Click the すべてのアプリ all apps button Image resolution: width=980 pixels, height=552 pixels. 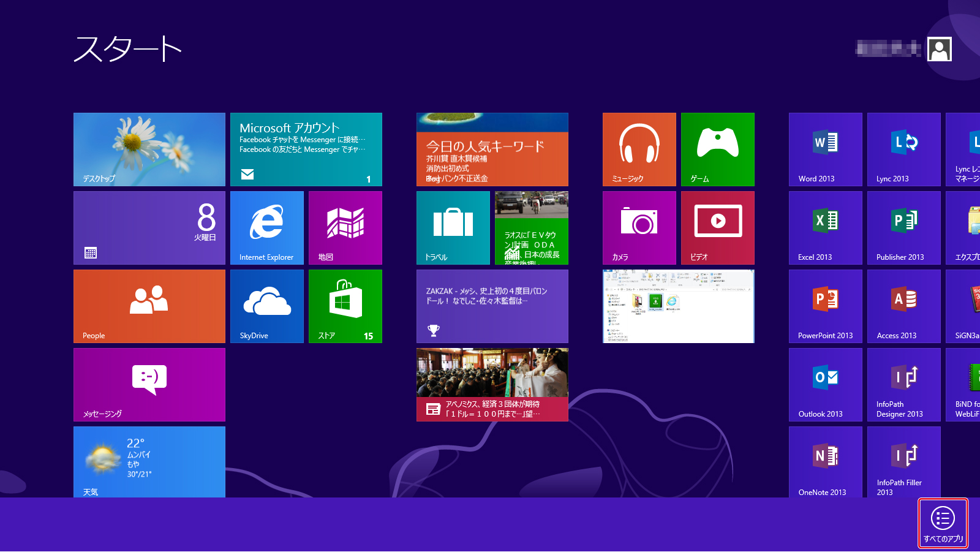[x=943, y=524]
